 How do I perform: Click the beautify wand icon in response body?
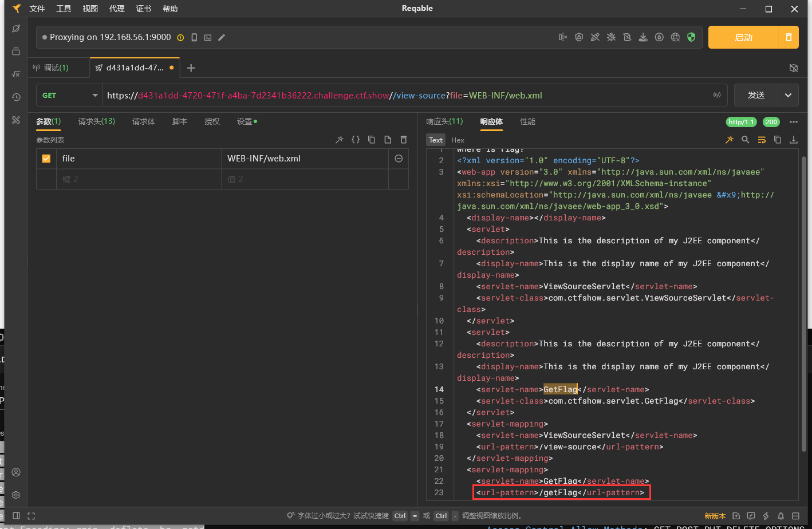point(730,139)
